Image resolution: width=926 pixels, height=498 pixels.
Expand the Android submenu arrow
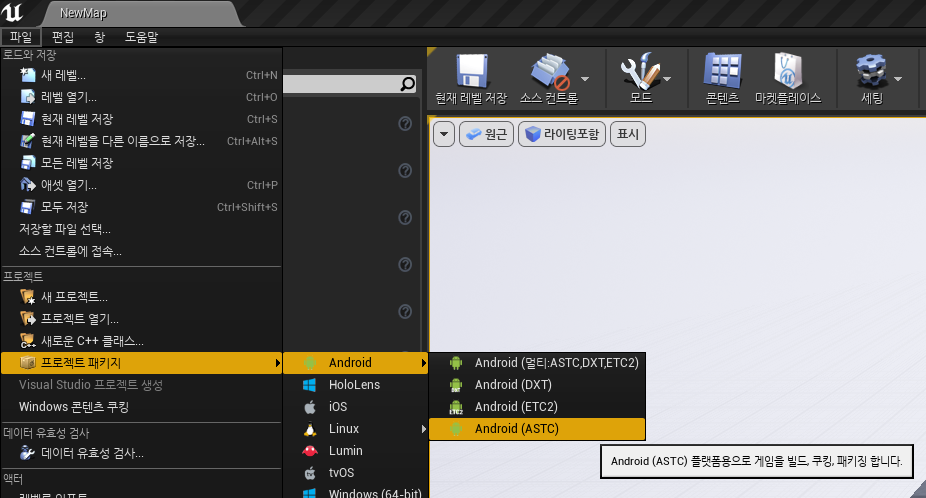point(423,363)
